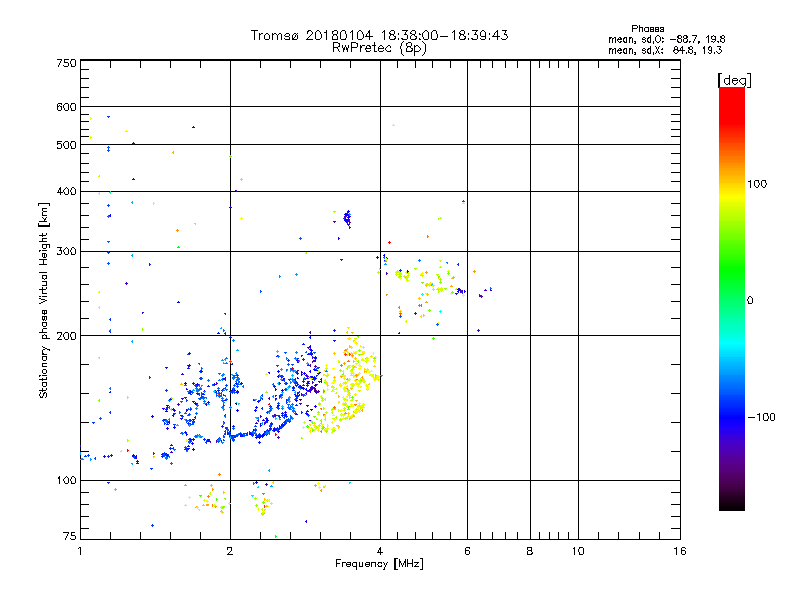
Task: Click the '75' y-axis tick label
Action: pos(69,536)
